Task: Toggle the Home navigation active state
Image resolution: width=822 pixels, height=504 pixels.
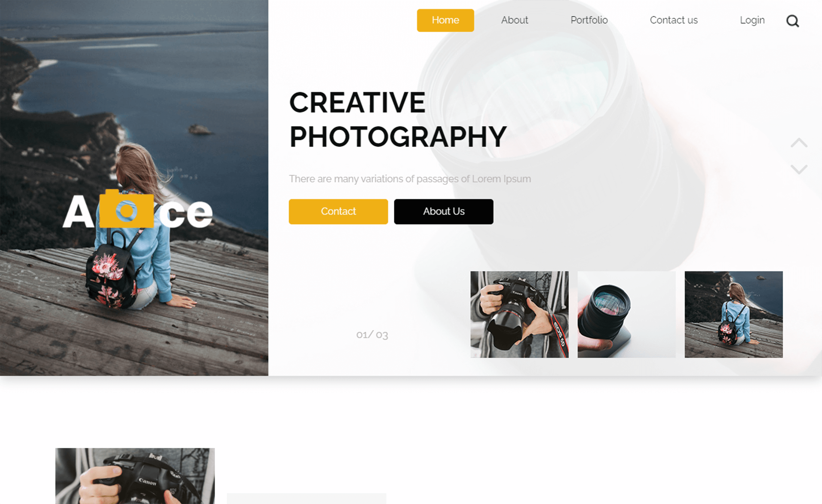Action: tap(445, 20)
